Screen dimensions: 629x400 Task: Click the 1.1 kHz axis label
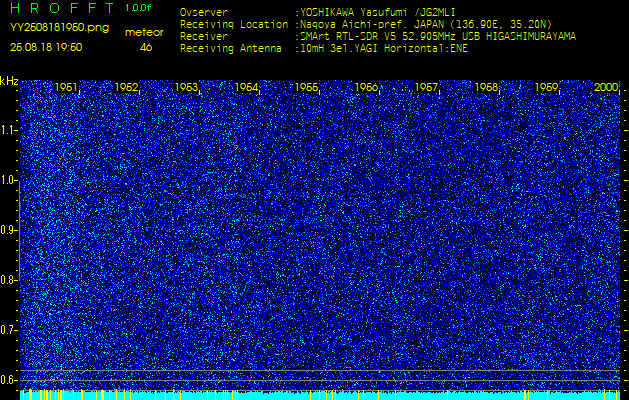tap(7, 130)
